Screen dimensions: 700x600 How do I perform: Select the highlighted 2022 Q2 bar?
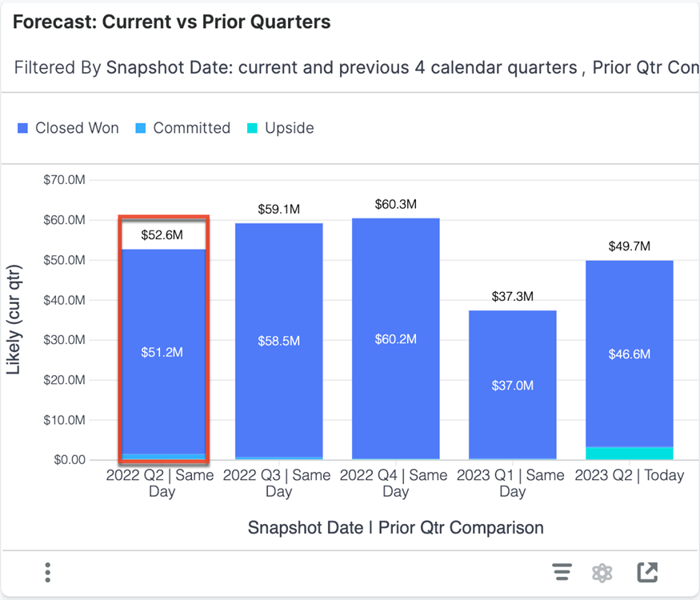pyautogui.click(x=162, y=352)
